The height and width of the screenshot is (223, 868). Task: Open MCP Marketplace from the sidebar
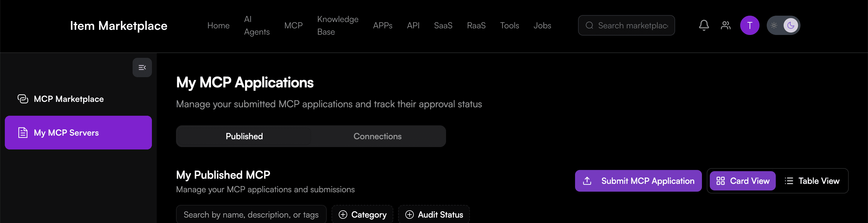pyautogui.click(x=68, y=99)
